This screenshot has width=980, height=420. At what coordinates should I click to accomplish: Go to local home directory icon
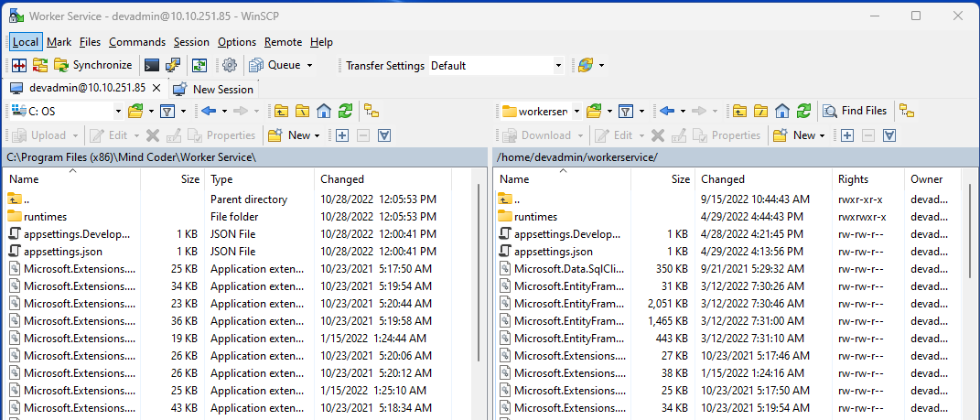(324, 112)
